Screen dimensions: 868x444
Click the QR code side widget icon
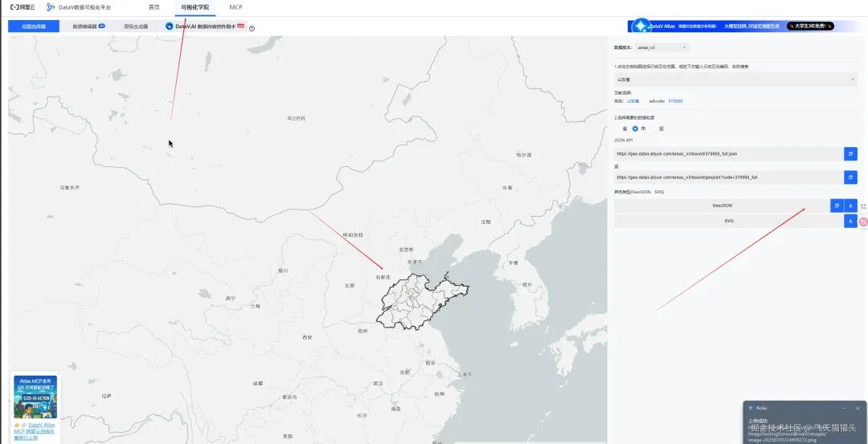pos(863,206)
